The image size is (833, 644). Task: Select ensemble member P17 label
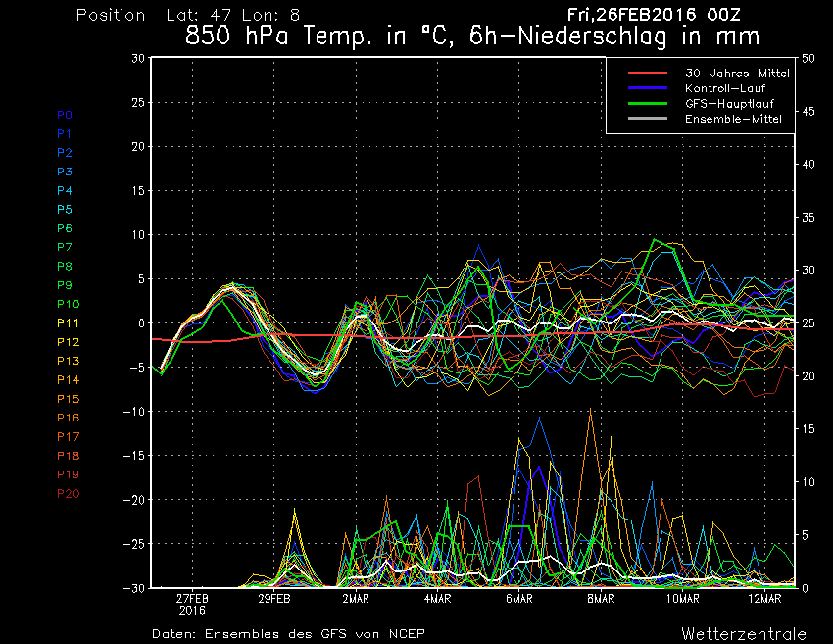click(67, 436)
